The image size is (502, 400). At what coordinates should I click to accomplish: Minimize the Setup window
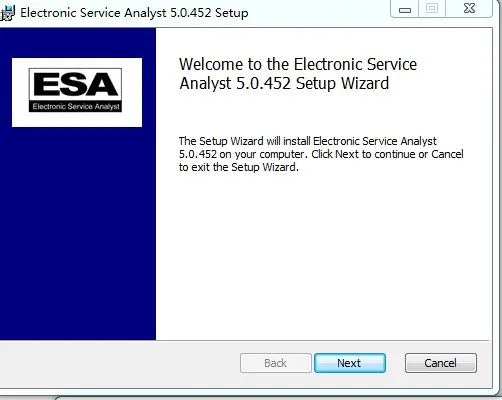click(x=405, y=9)
